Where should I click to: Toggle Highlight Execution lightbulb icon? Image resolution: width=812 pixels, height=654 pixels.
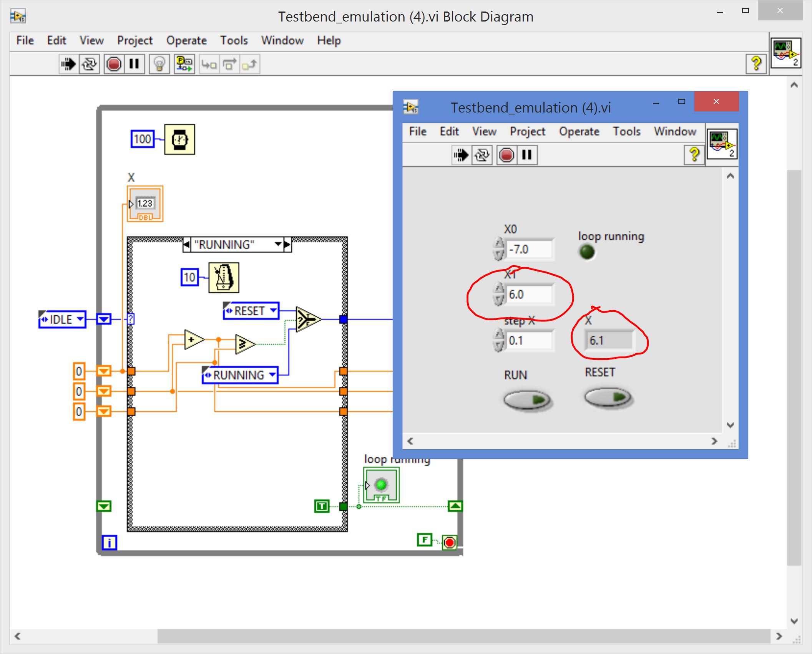159,64
